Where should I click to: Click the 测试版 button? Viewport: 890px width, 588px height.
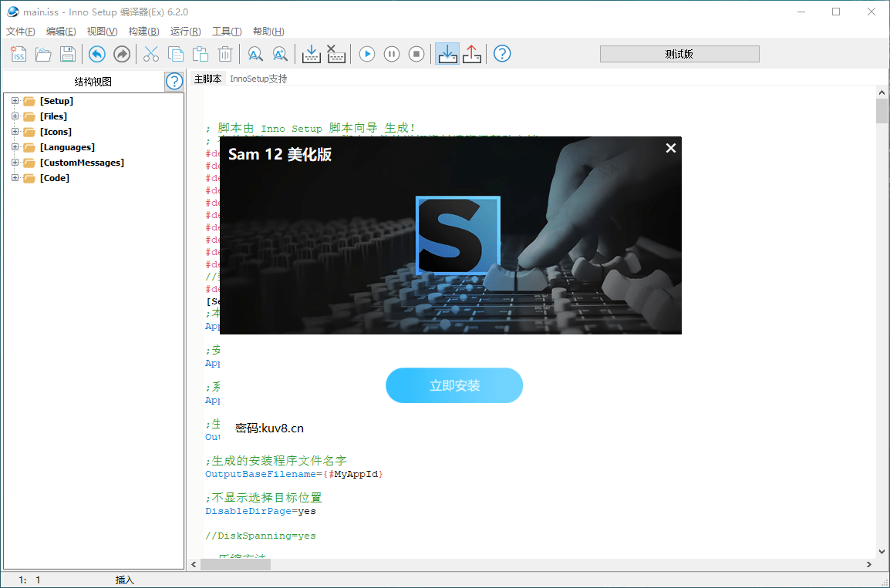tap(679, 54)
